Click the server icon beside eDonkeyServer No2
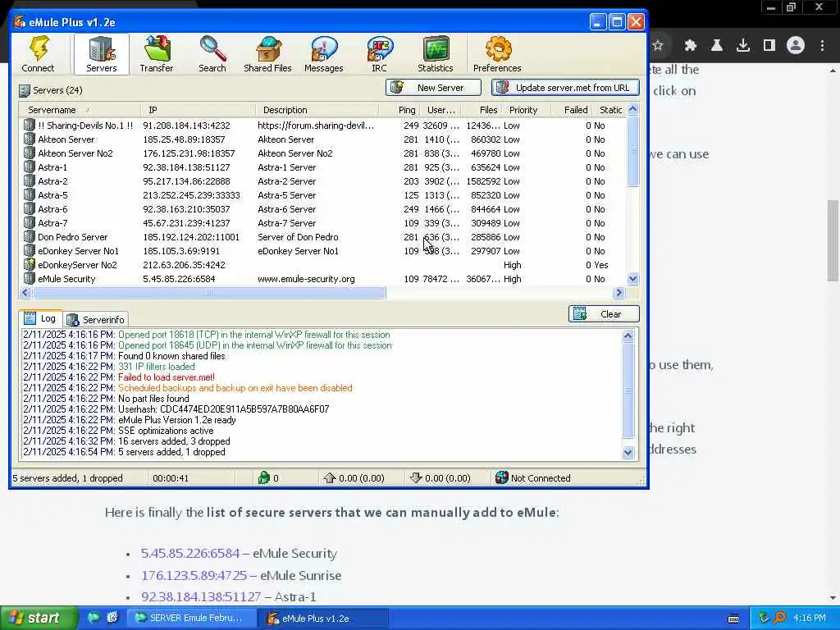 30,265
